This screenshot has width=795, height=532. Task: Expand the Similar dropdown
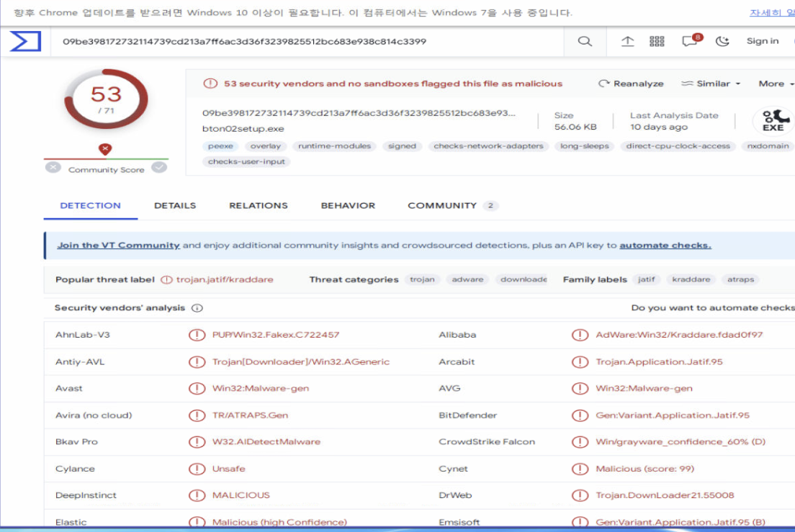pos(710,84)
